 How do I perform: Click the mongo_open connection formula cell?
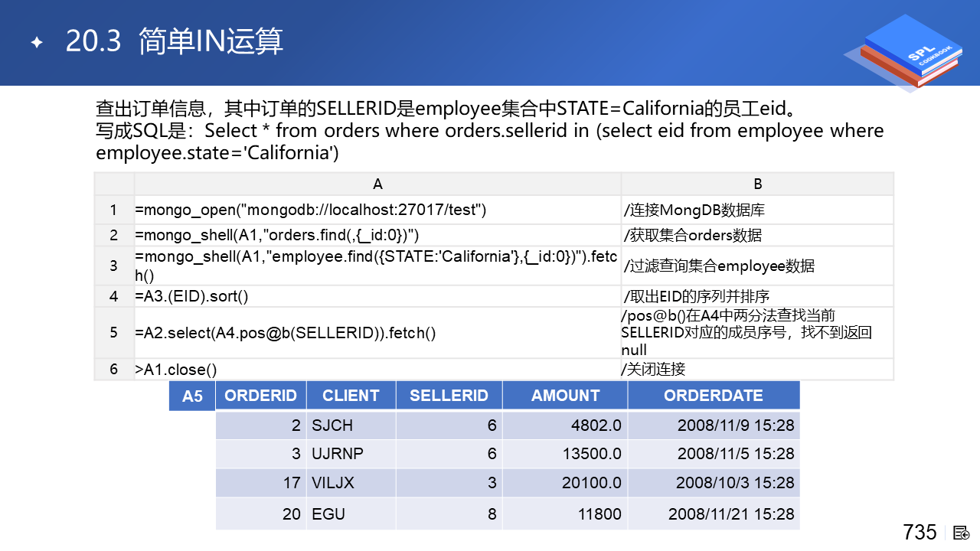(311, 210)
